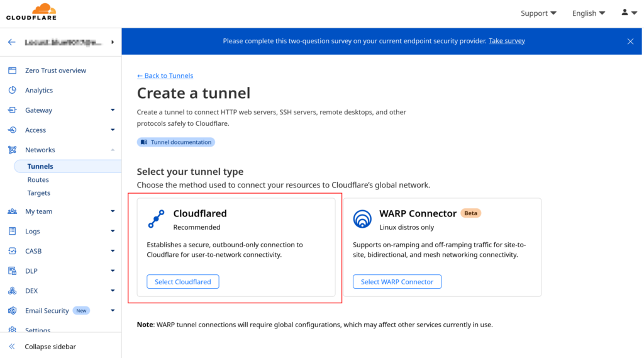644x358 pixels.
Task: Click the book icon in Tunnel documentation
Action: tap(144, 142)
